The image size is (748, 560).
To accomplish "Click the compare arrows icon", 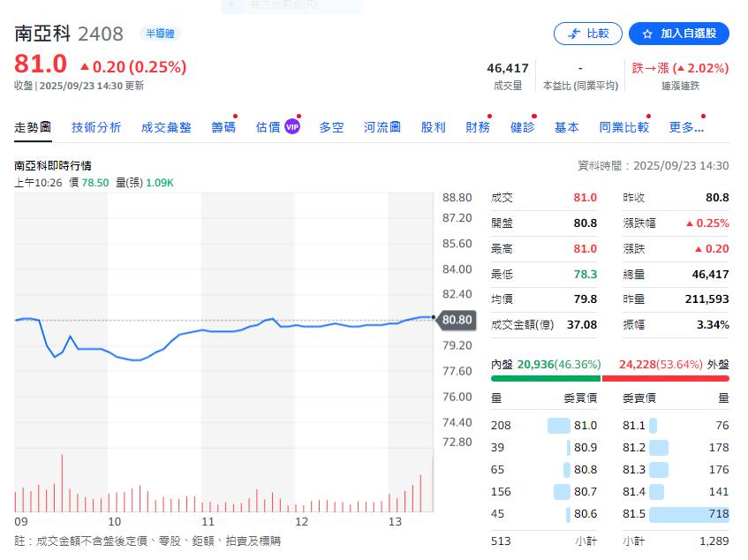I will (574, 34).
